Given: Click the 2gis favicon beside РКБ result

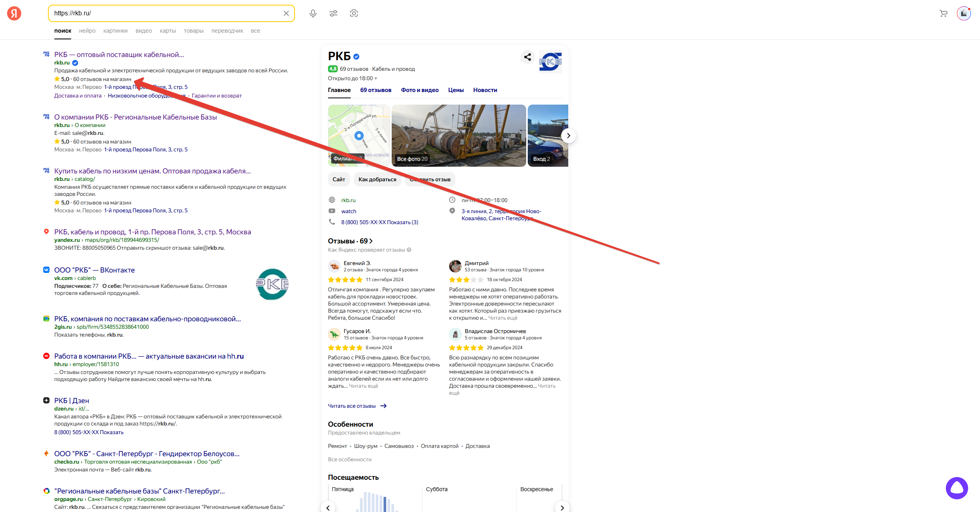Looking at the screenshot, I should pyautogui.click(x=46, y=319).
